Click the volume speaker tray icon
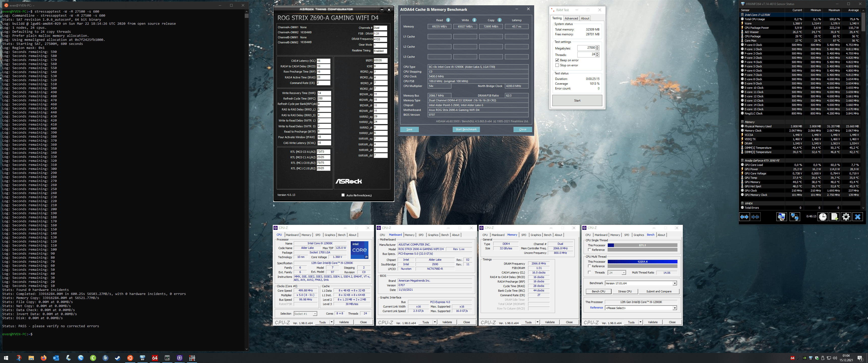 tap(835, 358)
